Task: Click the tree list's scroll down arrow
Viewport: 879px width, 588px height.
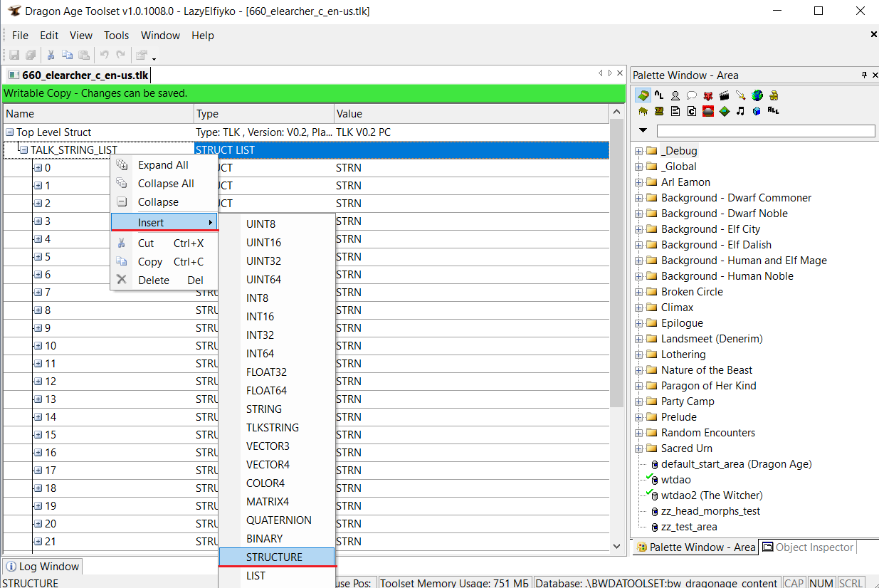Action: [616, 546]
